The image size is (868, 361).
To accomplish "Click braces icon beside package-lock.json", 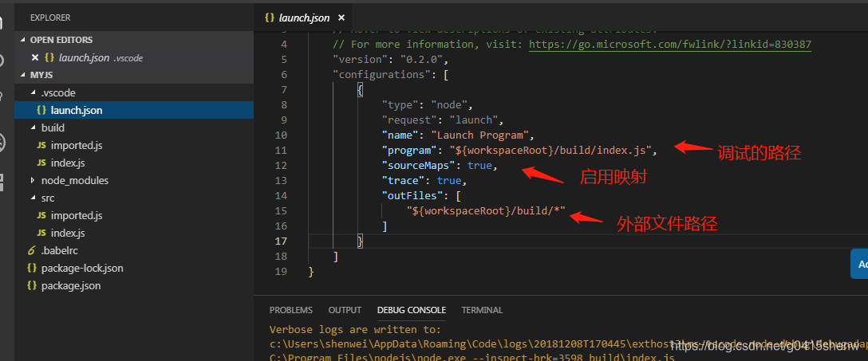I will (32, 268).
